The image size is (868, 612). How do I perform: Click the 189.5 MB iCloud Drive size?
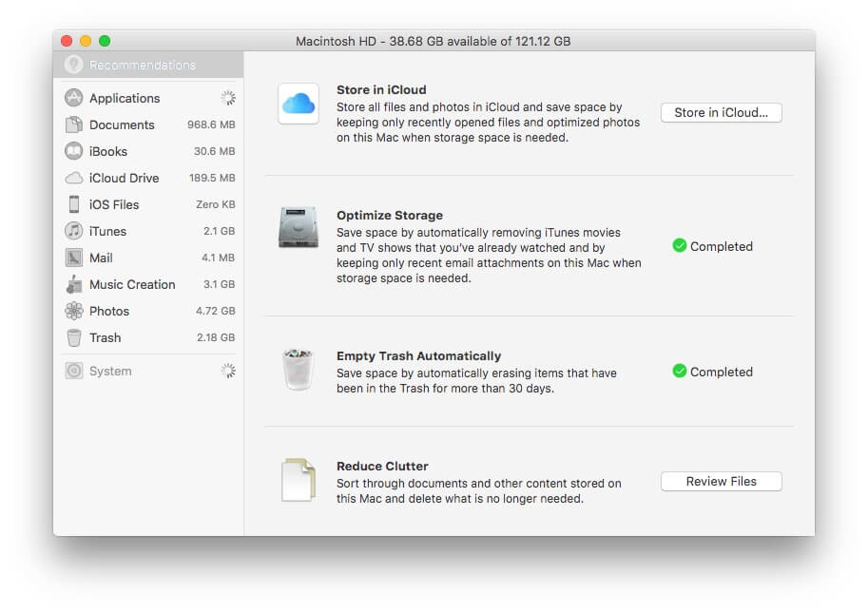212,178
